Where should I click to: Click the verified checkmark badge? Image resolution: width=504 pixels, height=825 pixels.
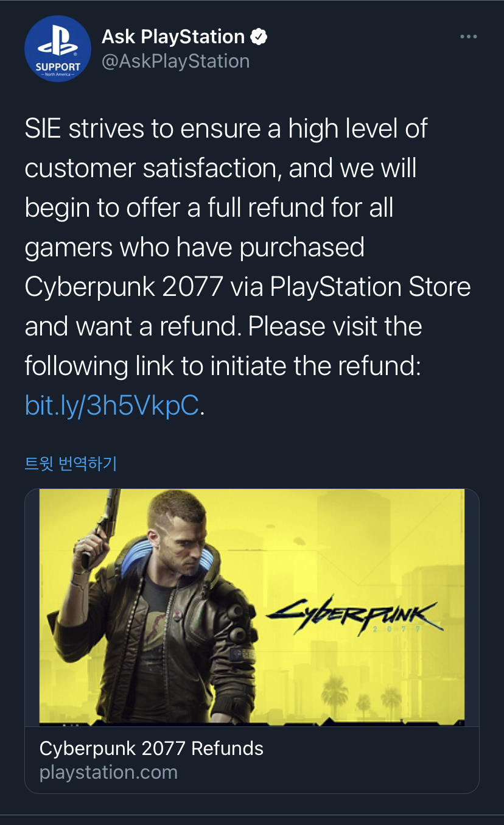(x=259, y=37)
